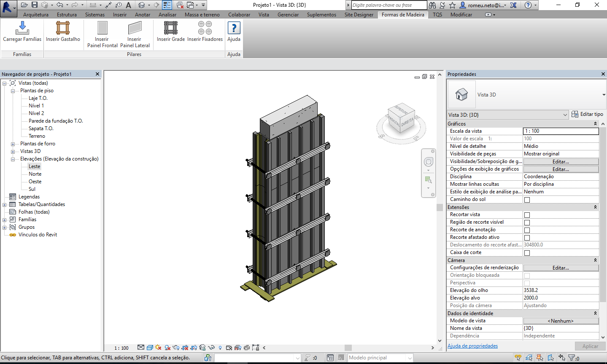607x364 pixels.
Task: Click the Aplicar button in Propriedades
Action: [590, 346]
